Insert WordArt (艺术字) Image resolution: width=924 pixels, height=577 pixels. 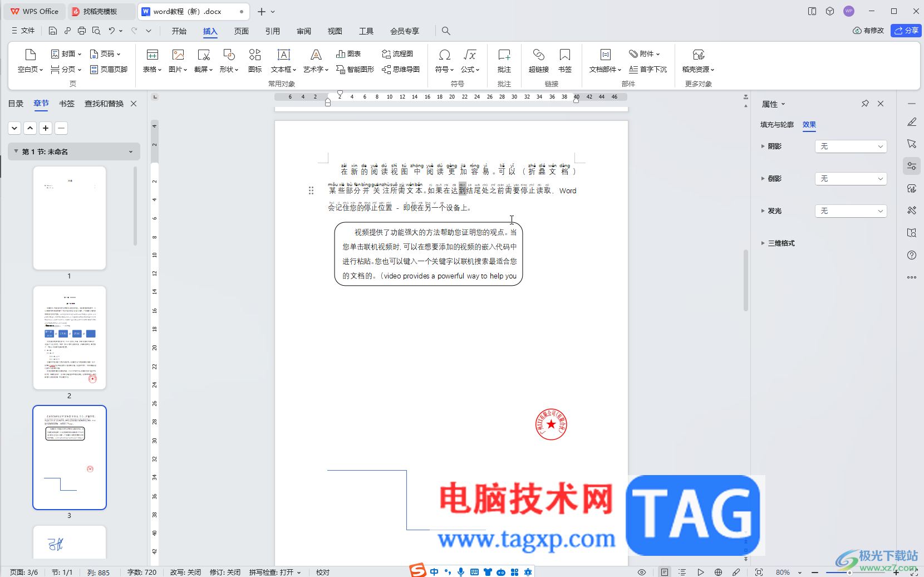click(316, 61)
